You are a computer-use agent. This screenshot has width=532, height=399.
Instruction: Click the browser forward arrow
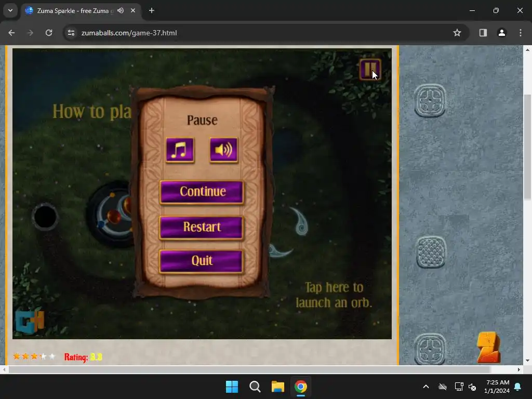[30, 33]
